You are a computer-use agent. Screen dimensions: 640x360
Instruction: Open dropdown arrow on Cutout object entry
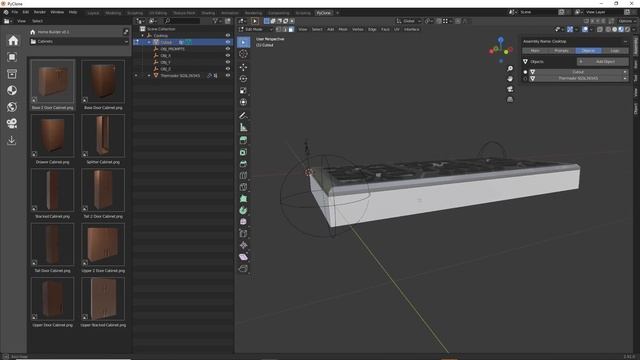625,72
